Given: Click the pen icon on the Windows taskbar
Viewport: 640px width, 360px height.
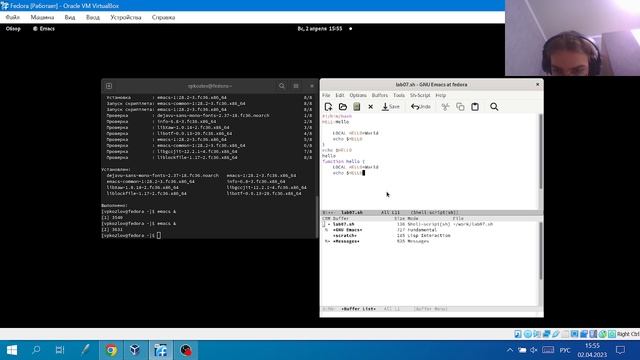Looking at the screenshot, I should 85,350.
